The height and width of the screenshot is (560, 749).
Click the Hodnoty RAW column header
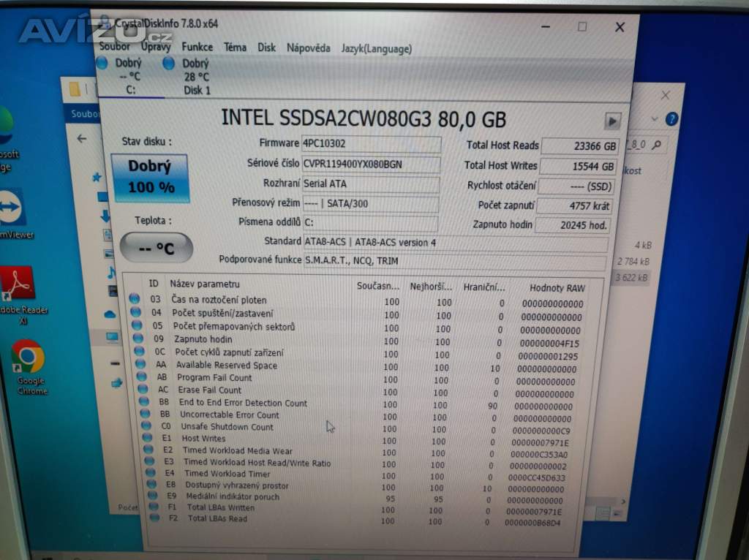tap(557, 288)
